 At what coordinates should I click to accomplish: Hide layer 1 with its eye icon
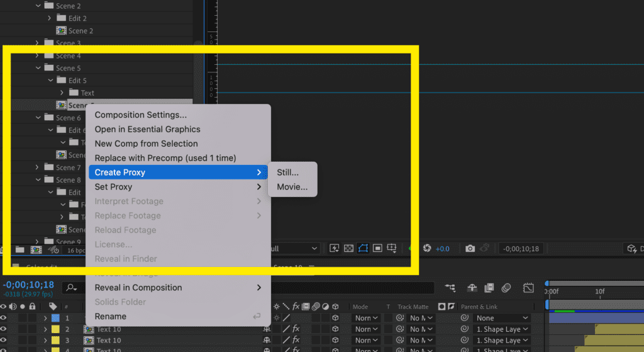coord(3,318)
